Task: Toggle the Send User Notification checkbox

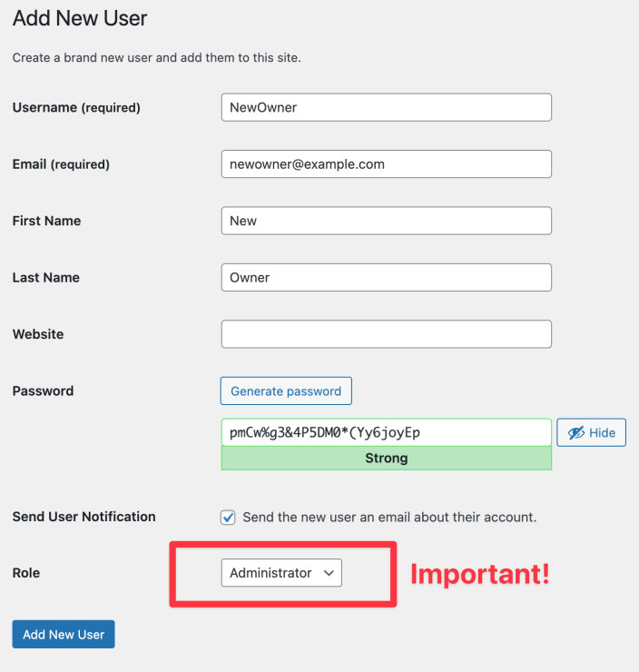Action: (x=229, y=518)
